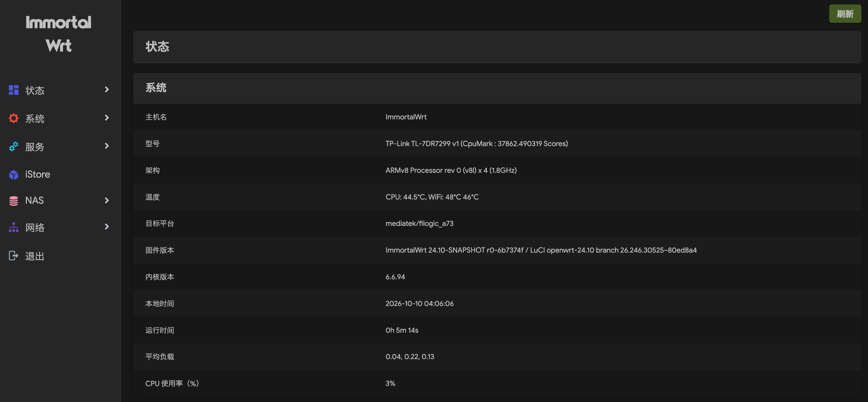
Task: Click the 服务 gears icon in sidebar
Action: [14, 146]
